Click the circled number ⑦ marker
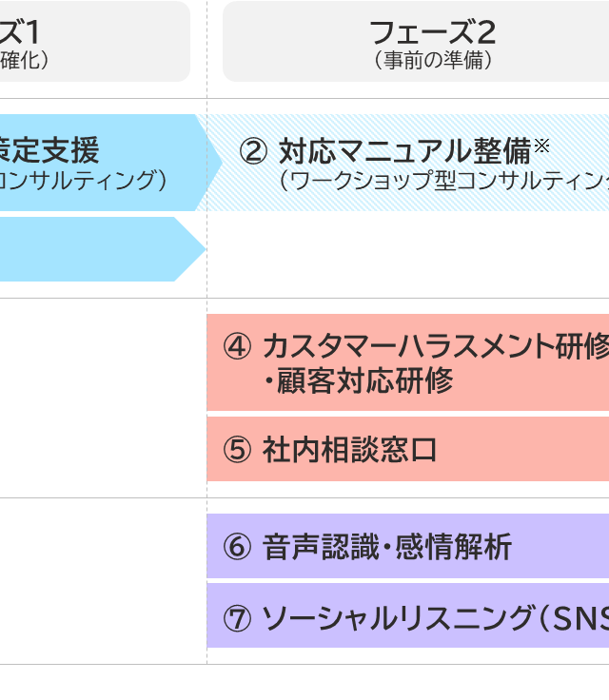This screenshot has width=609, height=700. (x=236, y=619)
